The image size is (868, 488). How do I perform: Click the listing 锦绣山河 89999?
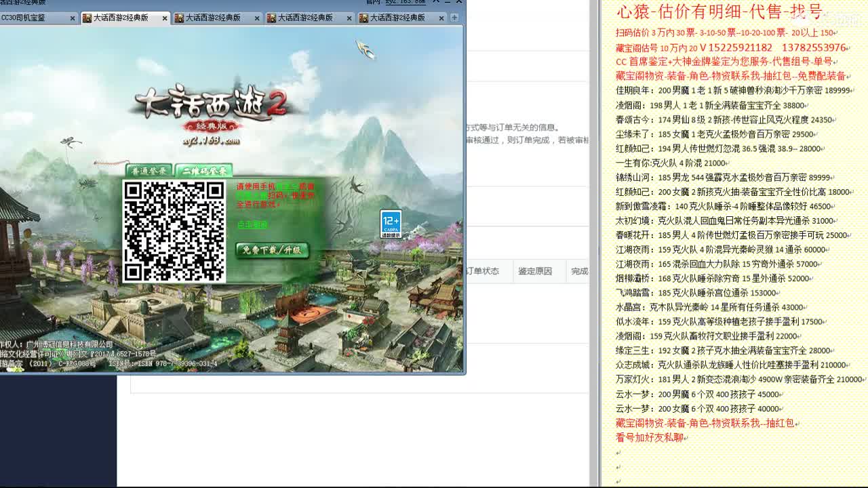click(724, 178)
